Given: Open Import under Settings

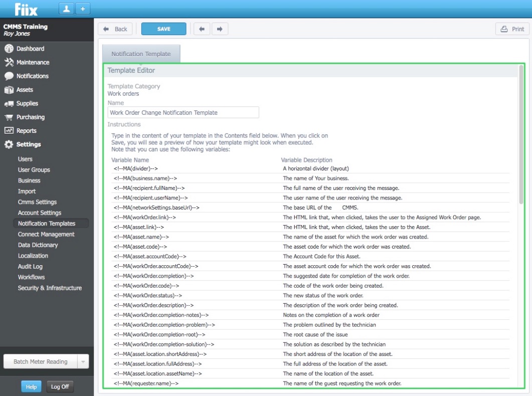Looking at the screenshot, I should [x=27, y=191].
